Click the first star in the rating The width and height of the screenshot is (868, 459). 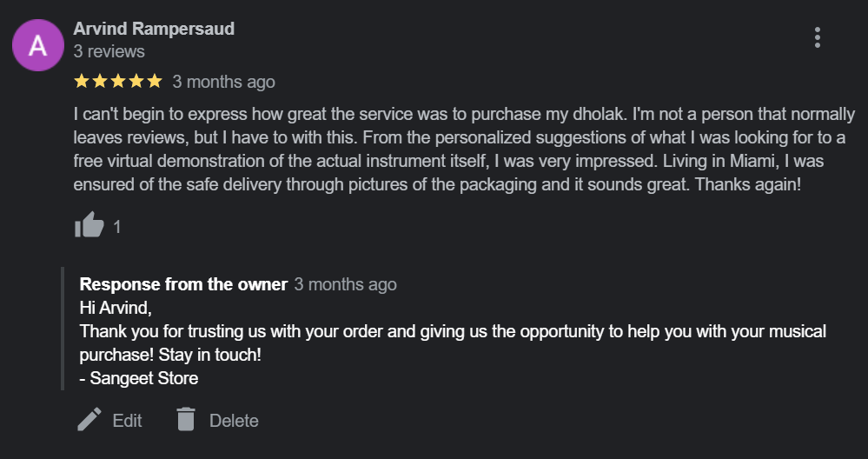[82, 82]
